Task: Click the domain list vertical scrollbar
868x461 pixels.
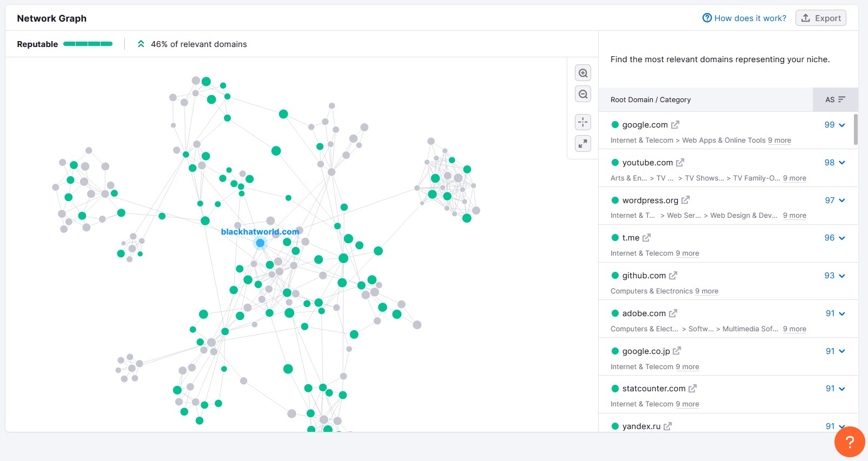Action: click(x=856, y=129)
